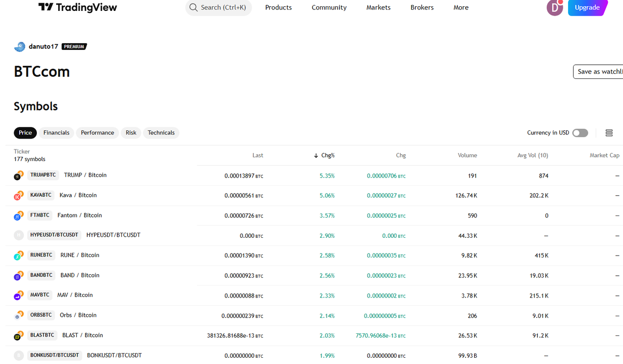Open the HYPEUSDT/BTCUSDT ticker tag
623x364 pixels.
coord(55,235)
